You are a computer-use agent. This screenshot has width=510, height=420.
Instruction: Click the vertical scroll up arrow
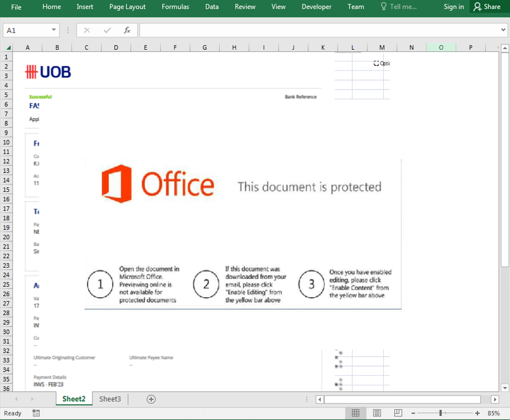click(x=505, y=48)
